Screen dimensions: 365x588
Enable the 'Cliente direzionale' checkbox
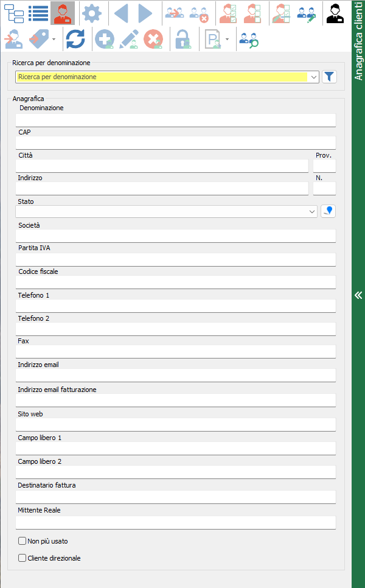pos(23,558)
